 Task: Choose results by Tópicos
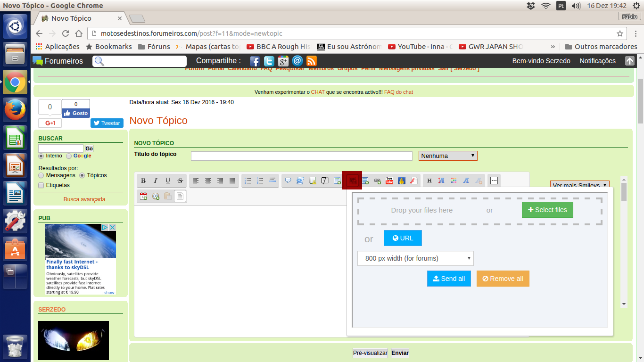click(83, 175)
